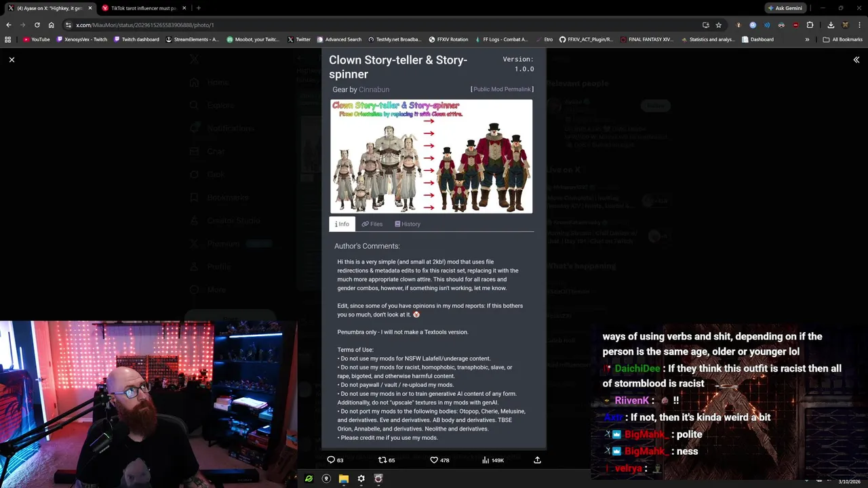The width and height of the screenshot is (868, 488).
Task: Click the 'Terms of Use:' line
Action: tap(355, 350)
